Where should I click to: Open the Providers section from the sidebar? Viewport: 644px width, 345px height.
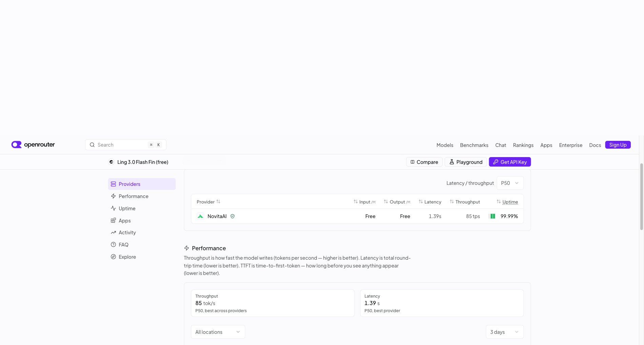click(142, 184)
